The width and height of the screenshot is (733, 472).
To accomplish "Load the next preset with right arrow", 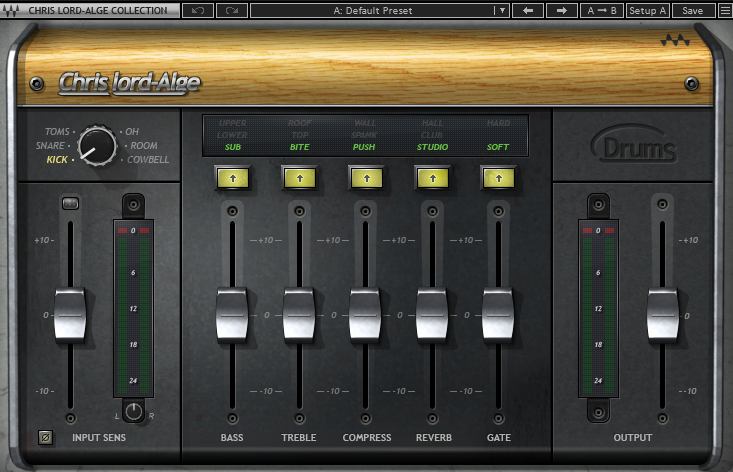I will pos(562,10).
